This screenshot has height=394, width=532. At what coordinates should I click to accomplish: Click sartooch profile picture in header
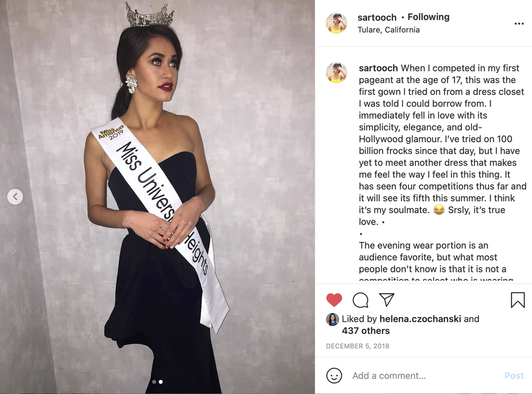(336, 23)
